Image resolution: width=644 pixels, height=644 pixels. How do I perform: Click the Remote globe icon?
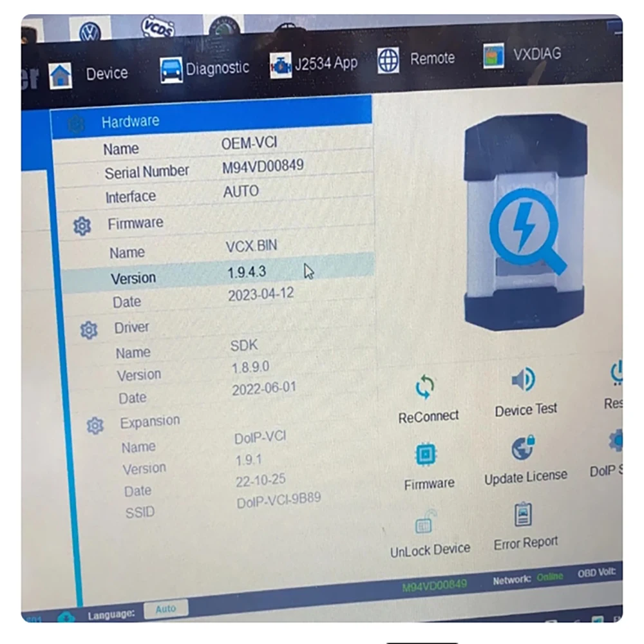388,61
